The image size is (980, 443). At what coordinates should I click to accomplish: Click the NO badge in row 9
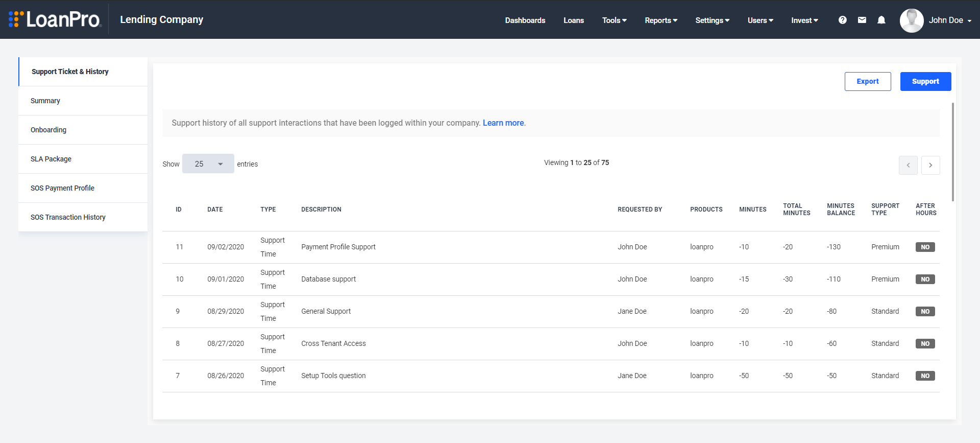point(925,311)
